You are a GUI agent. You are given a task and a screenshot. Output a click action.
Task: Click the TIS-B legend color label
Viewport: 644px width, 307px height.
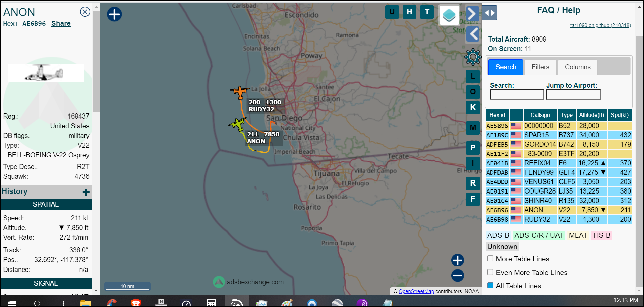point(601,235)
